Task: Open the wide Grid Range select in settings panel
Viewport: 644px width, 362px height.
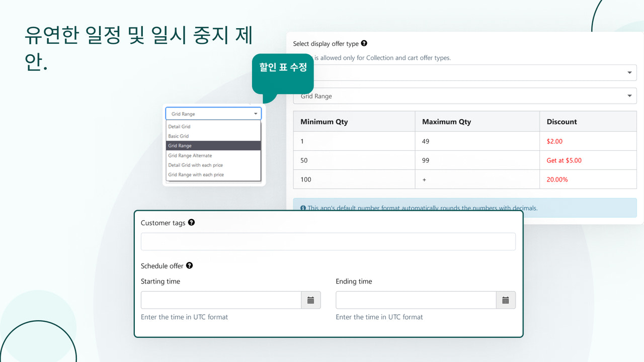Action: click(x=465, y=96)
